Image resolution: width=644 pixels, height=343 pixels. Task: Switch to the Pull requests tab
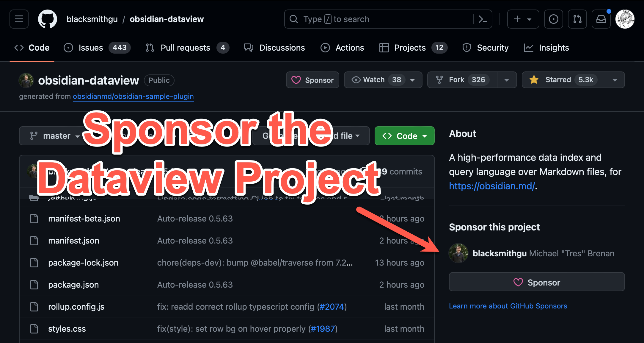pos(187,48)
